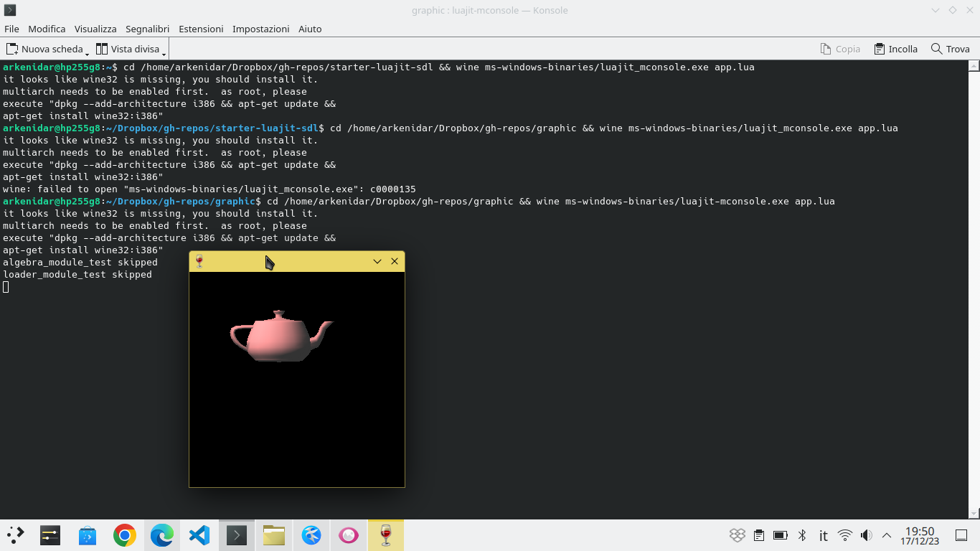This screenshot has width=980, height=551.
Task: Open the clock calendar at 19:50
Action: pos(920,535)
